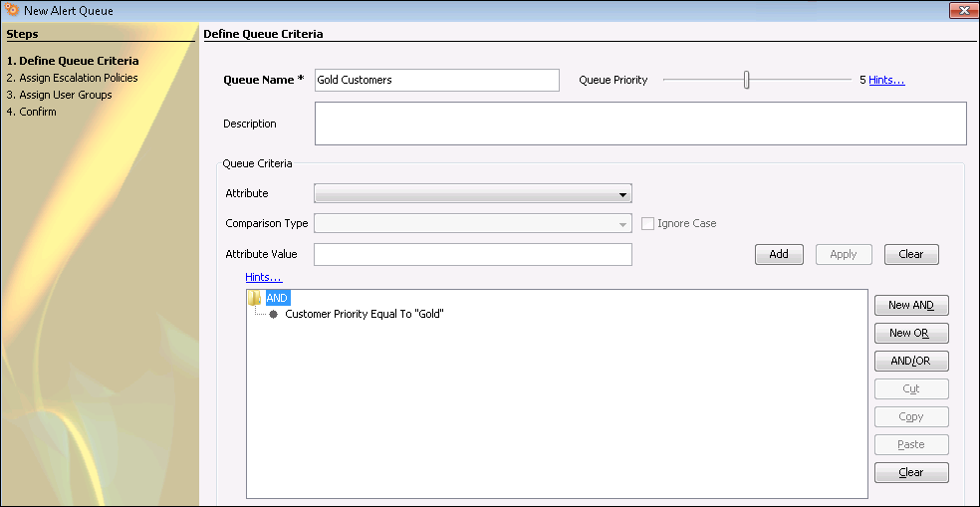Image resolution: width=980 pixels, height=507 pixels.
Task: Click the New OR button
Action: pos(911,334)
